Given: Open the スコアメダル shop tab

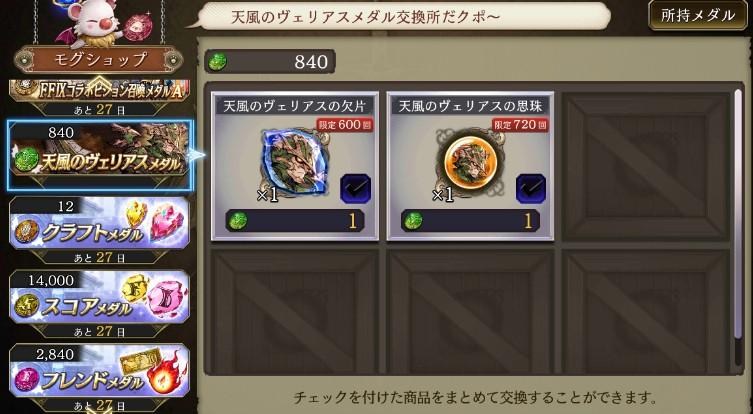Looking at the screenshot, I should pos(99,297).
